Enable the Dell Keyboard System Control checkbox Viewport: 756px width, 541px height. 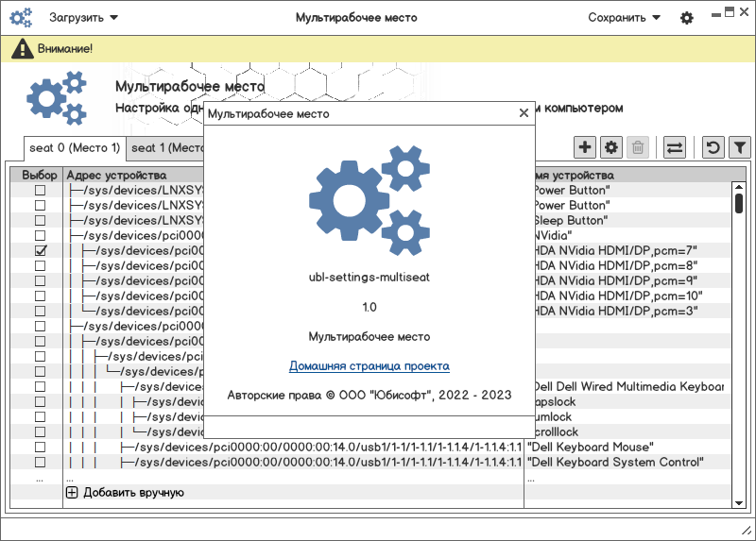tap(40, 463)
